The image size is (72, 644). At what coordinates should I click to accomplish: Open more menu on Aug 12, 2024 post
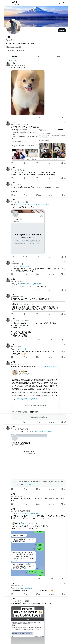click(65, 122)
